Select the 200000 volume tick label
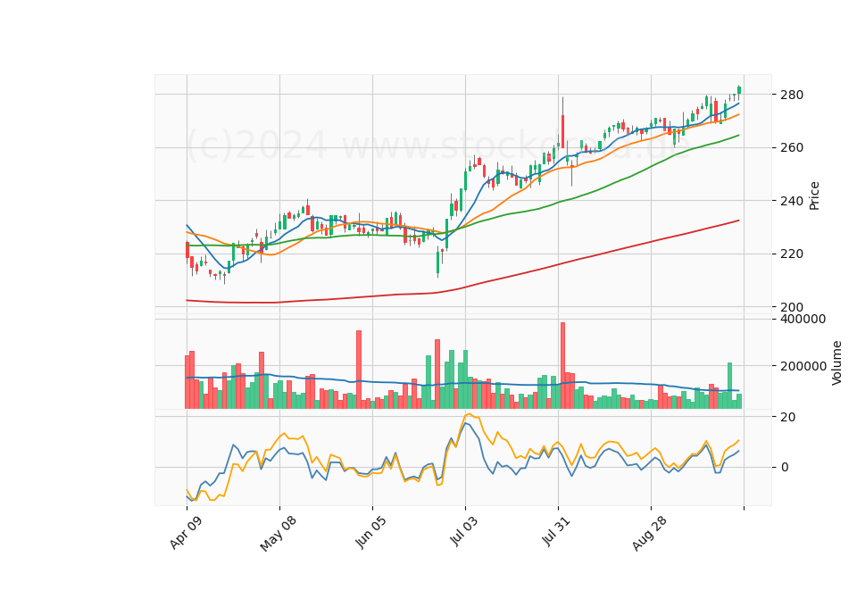This screenshot has height=616, width=857. click(803, 366)
